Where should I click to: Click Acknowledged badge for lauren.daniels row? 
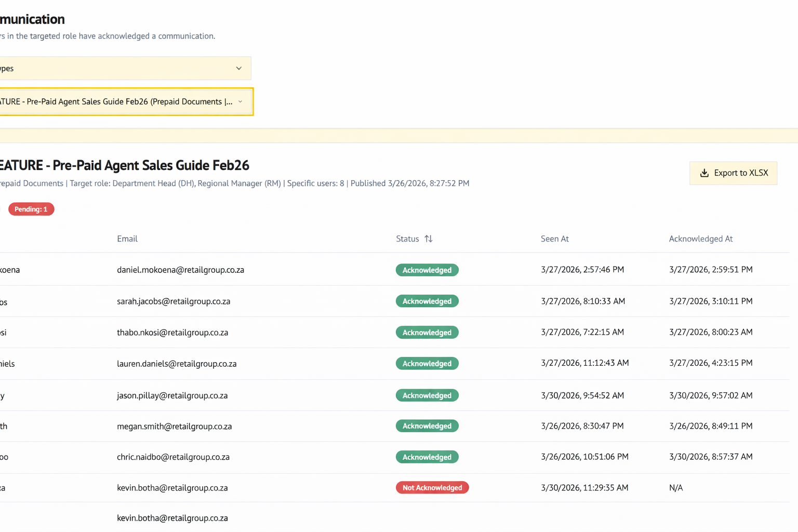coord(427,364)
